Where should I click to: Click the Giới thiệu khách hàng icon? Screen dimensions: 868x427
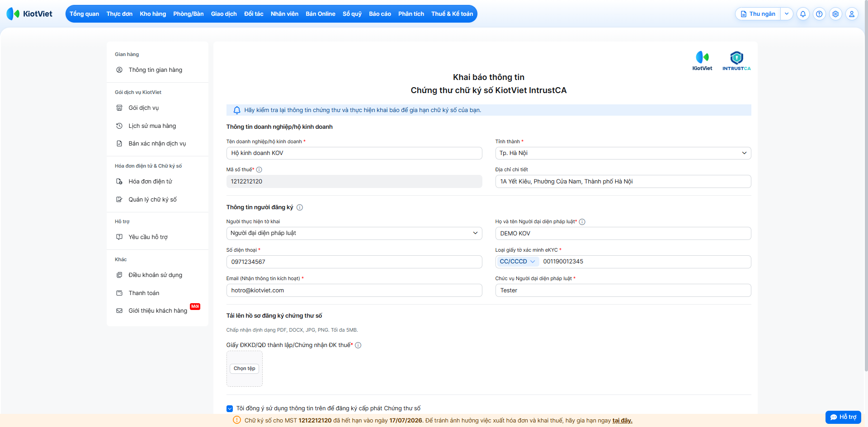click(x=119, y=311)
